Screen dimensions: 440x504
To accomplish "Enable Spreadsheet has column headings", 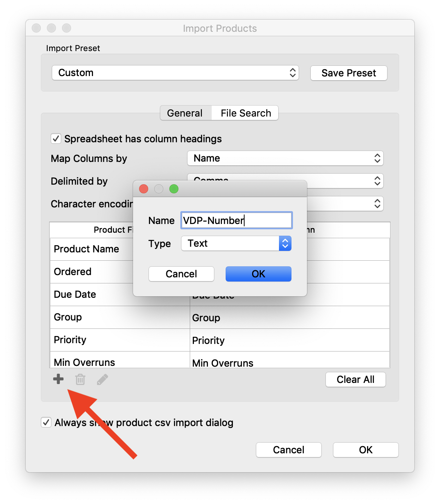I will [x=56, y=138].
